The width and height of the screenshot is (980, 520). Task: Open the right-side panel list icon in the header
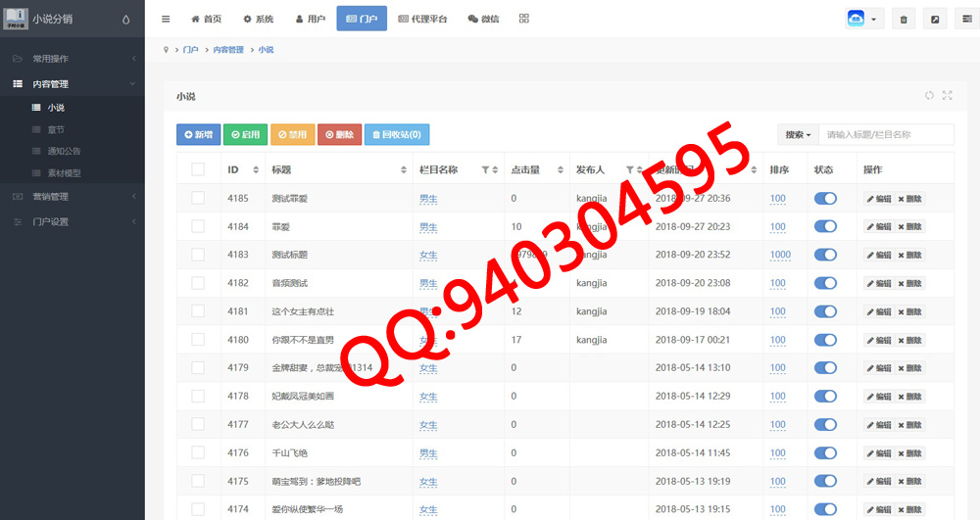pyautogui.click(x=964, y=19)
